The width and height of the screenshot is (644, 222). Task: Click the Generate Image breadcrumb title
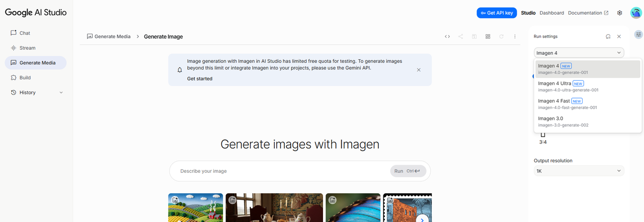point(164,36)
